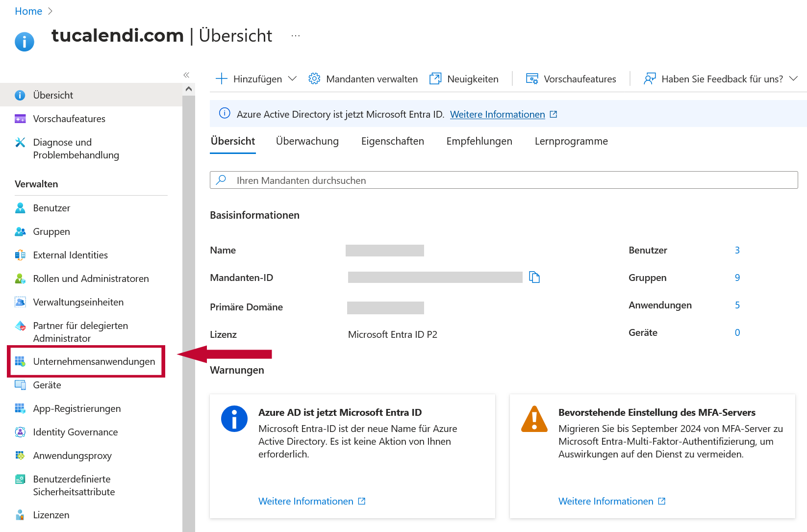Image resolution: width=807 pixels, height=532 pixels.
Task: Open Gruppen count value 9
Action: 737,278
